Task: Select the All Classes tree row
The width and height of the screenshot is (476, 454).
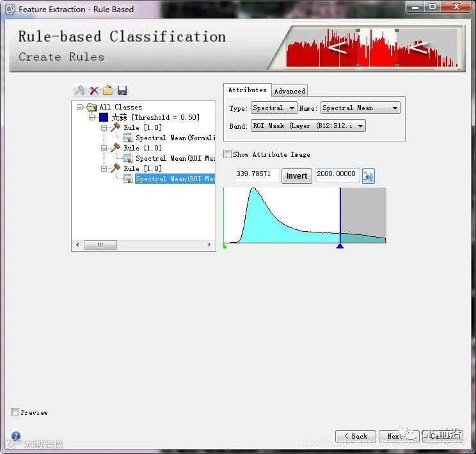Action: pyautogui.click(x=120, y=107)
